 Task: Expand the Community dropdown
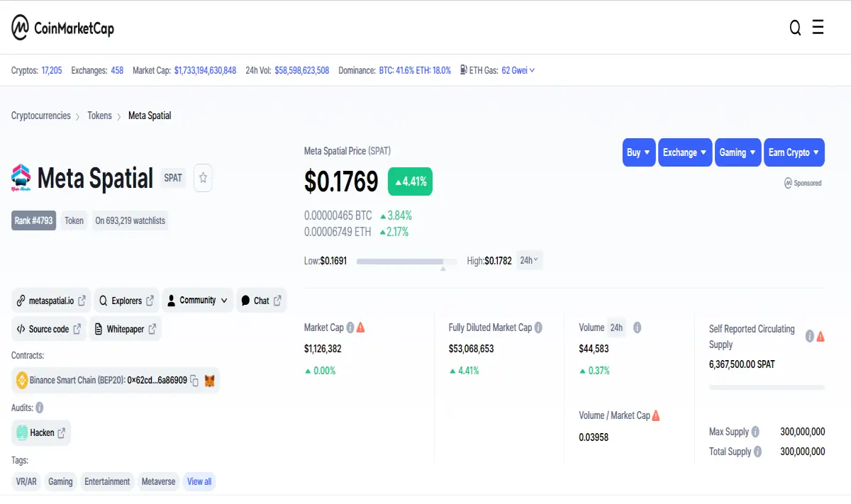click(198, 301)
